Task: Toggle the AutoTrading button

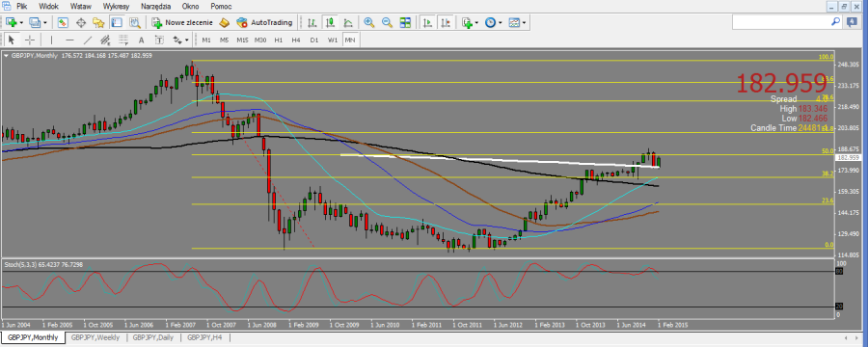Action: tap(264, 23)
